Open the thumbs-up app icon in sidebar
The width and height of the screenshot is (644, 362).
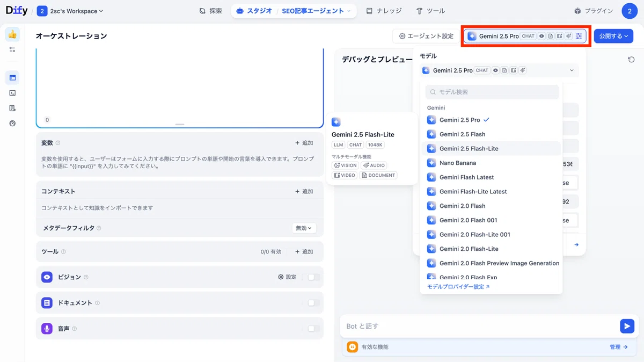(12, 34)
